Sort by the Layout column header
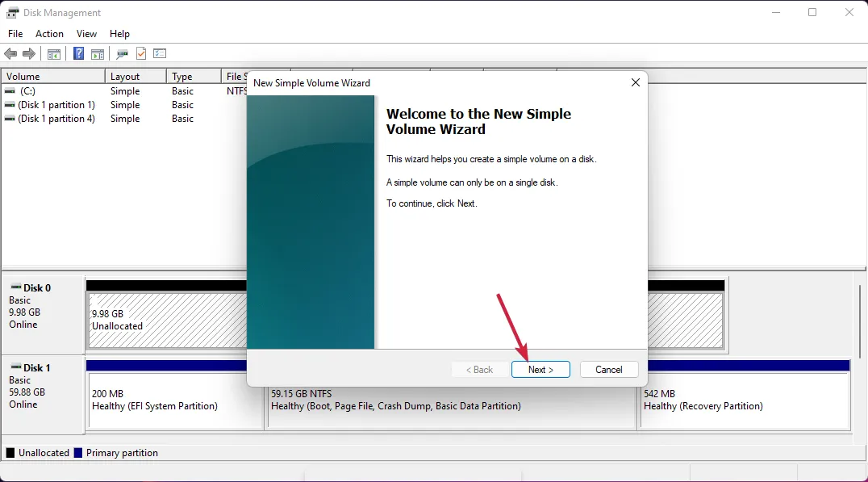The height and width of the screenshot is (482, 868). pyautogui.click(x=136, y=77)
